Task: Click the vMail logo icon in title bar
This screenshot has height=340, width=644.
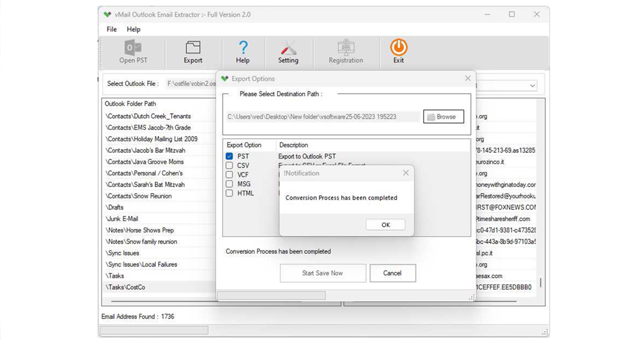Action: pyautogui.click(x=107, y=14)
